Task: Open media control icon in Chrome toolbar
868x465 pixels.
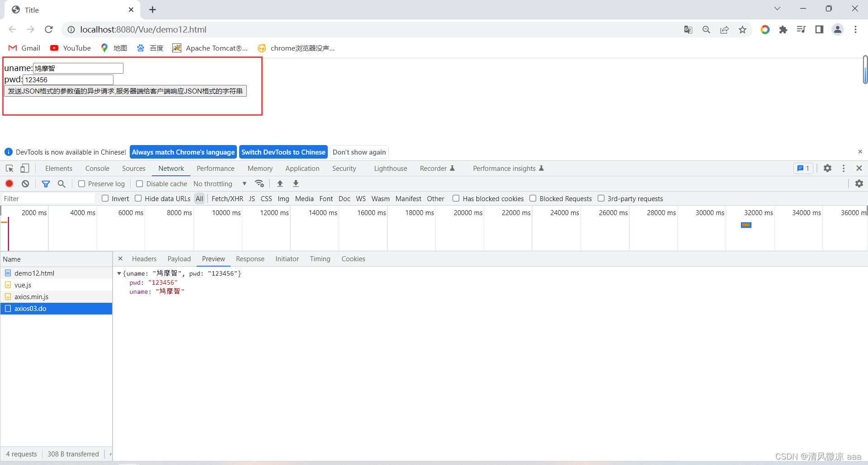Action: pos(801,29)
